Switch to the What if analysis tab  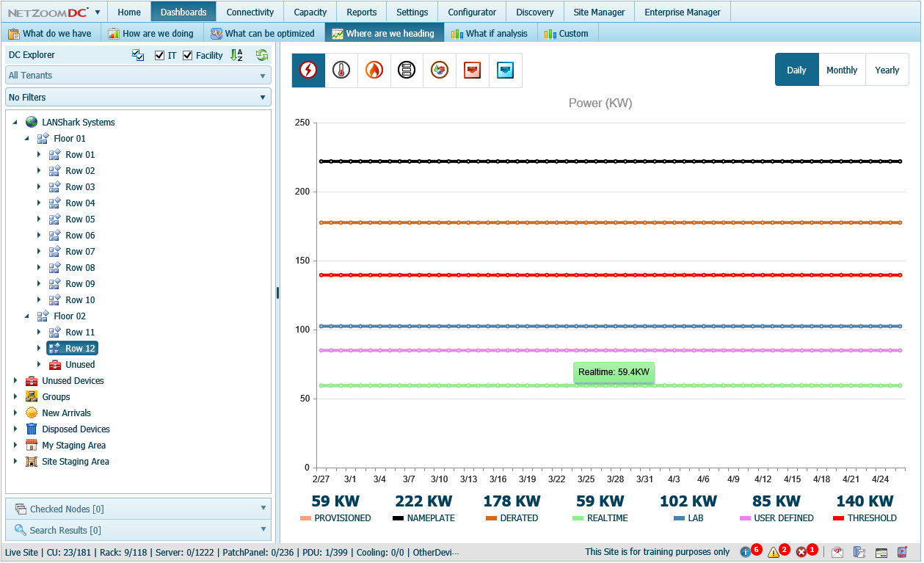(490, 33)
